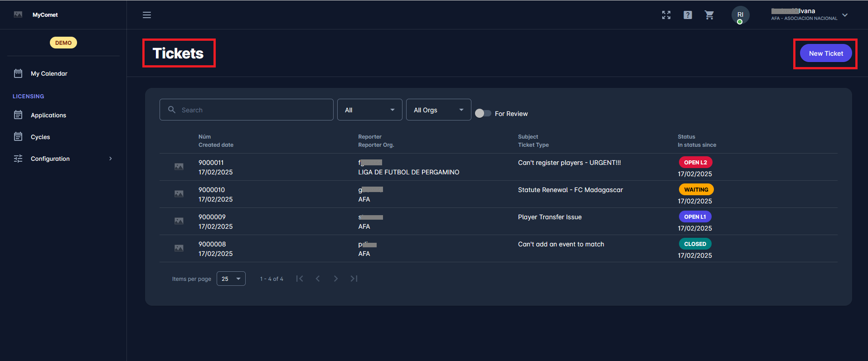Go to the last page of tickets
The image size is (868, 361).
(354, 279)
